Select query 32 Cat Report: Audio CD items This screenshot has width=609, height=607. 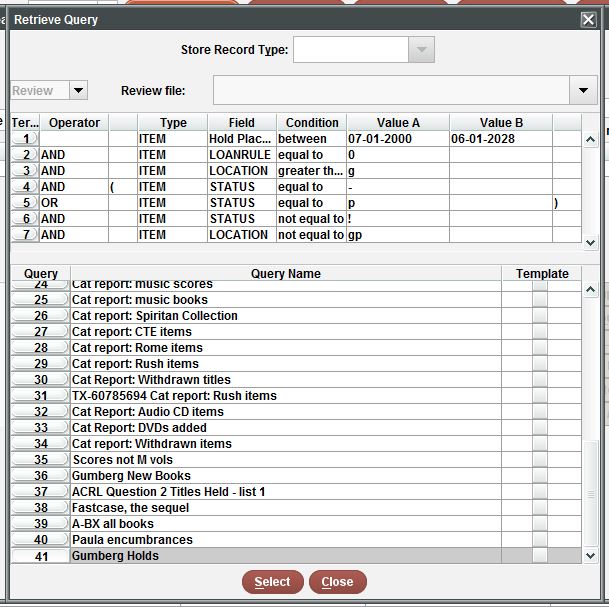pos(286,412)
